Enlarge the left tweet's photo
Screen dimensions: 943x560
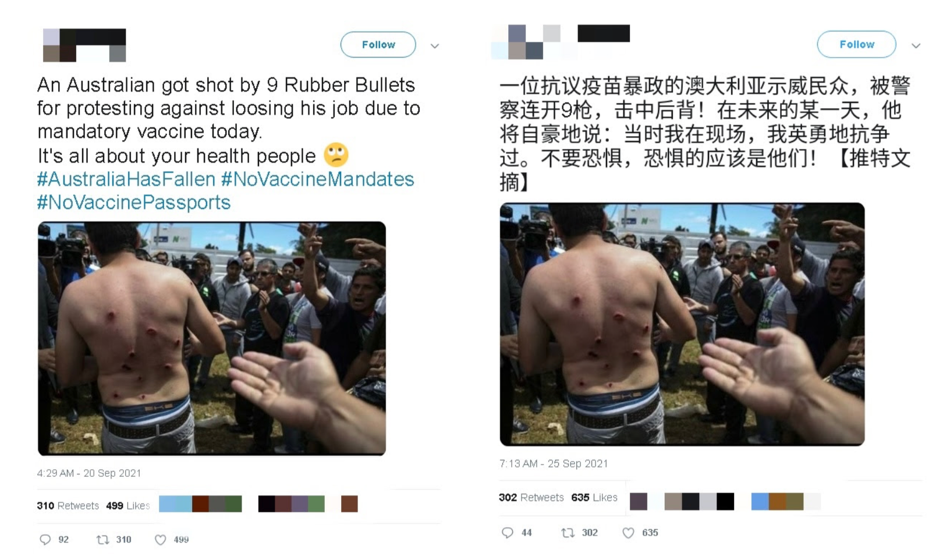212,338
